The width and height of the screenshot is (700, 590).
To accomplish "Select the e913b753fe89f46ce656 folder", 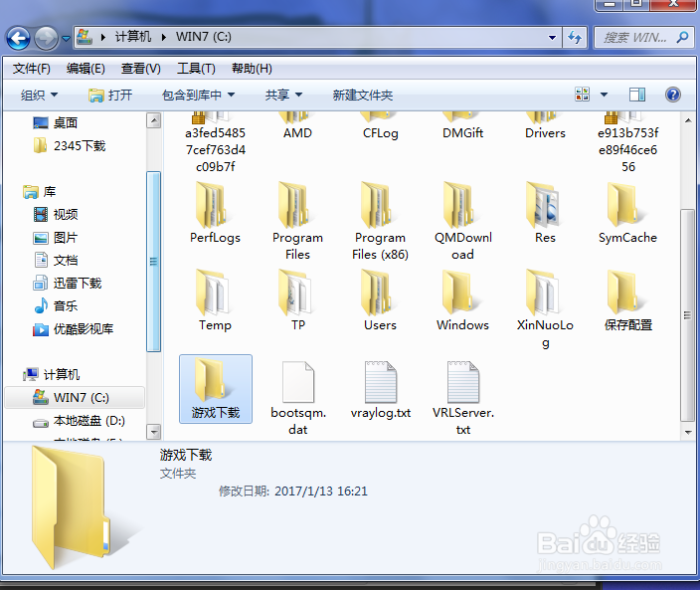I will pos(627,143).
